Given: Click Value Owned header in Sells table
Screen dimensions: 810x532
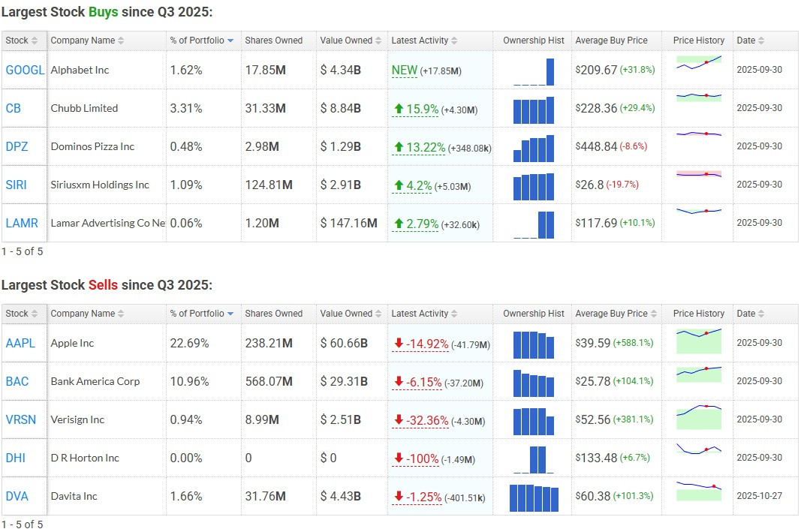Looking at the screenshot, I should [x=346, y=314].
